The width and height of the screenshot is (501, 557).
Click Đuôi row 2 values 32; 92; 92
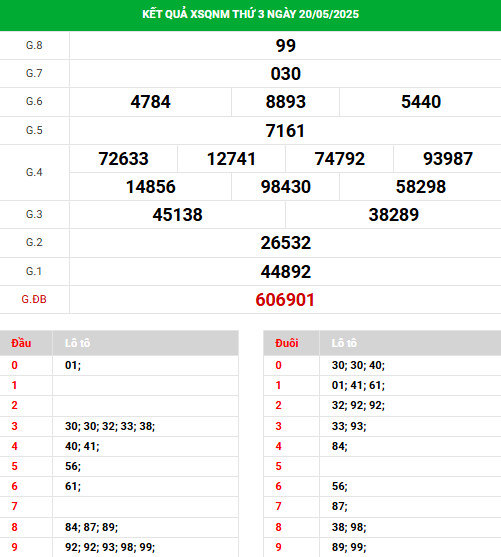coord(358,405)
